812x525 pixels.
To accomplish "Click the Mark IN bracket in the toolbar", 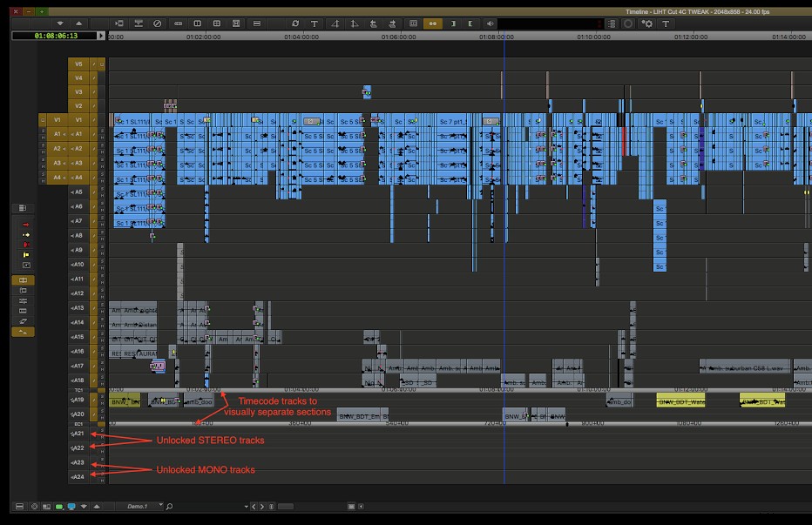I will click(453, 24).
